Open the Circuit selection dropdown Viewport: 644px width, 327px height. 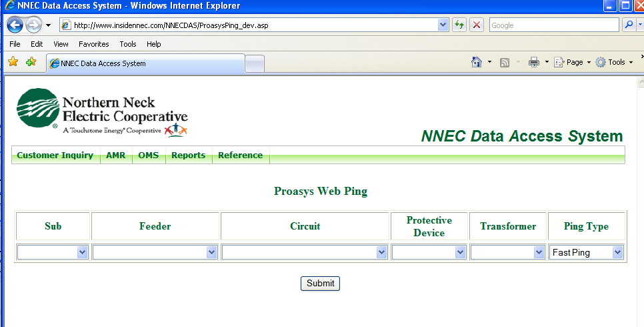(305, 252)
